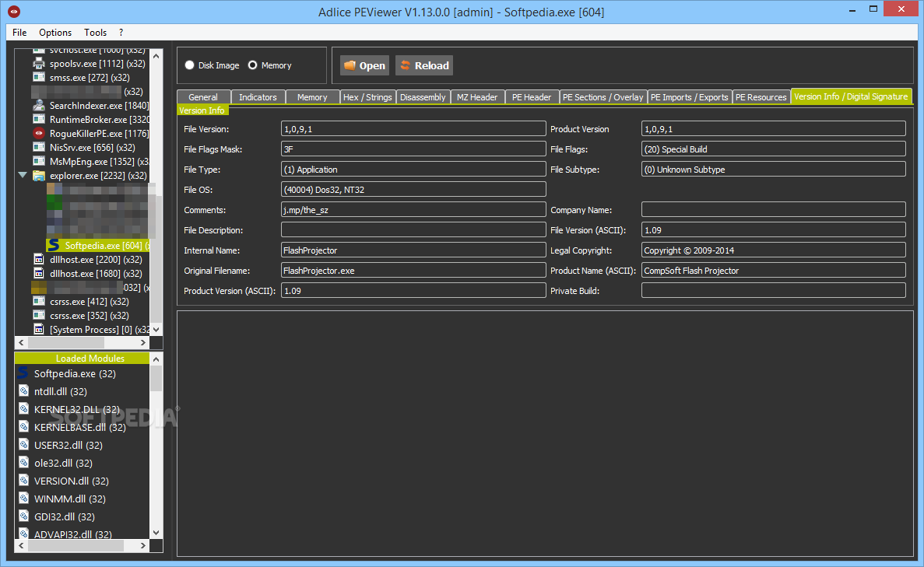Click process tree scroll-down arrow
924x567 pixels.
click(156, 330)
